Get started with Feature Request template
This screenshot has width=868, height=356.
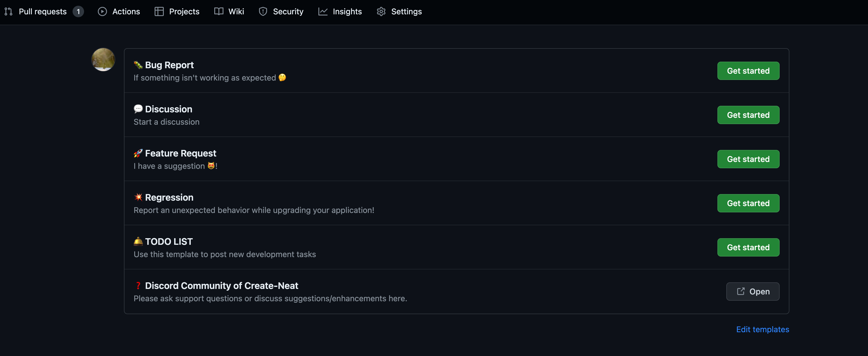(x=748, y=159)
